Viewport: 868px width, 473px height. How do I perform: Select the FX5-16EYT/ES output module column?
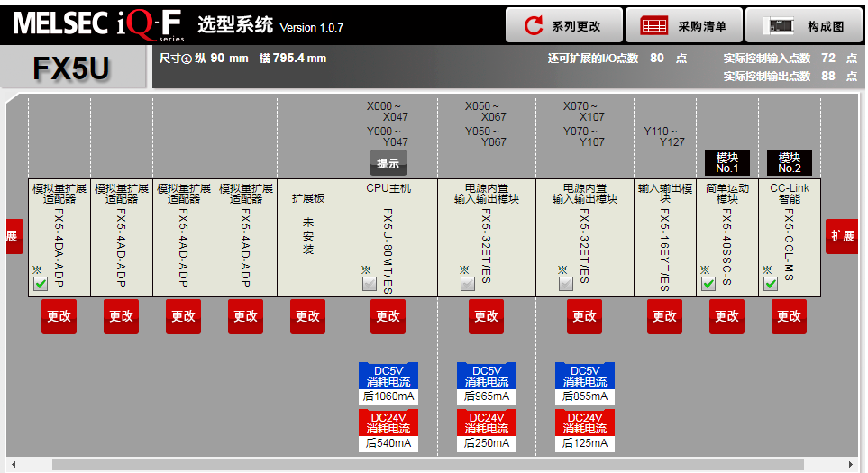664,239
